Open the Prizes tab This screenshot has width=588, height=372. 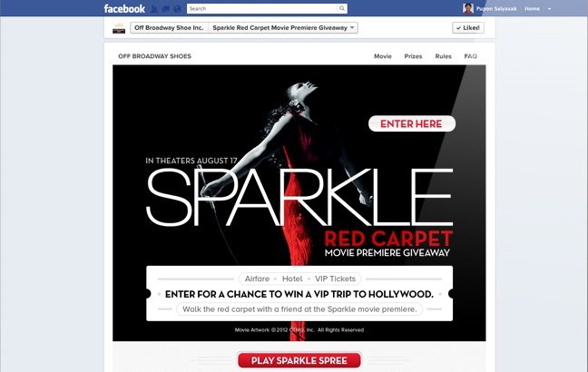click(413, 56)
